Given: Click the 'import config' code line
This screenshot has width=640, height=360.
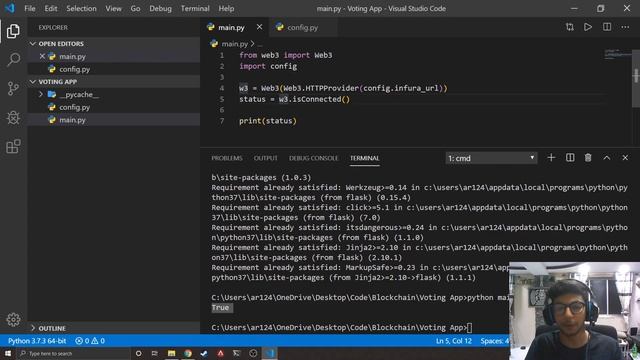Looking at the screenshot, I should point(268,66).
